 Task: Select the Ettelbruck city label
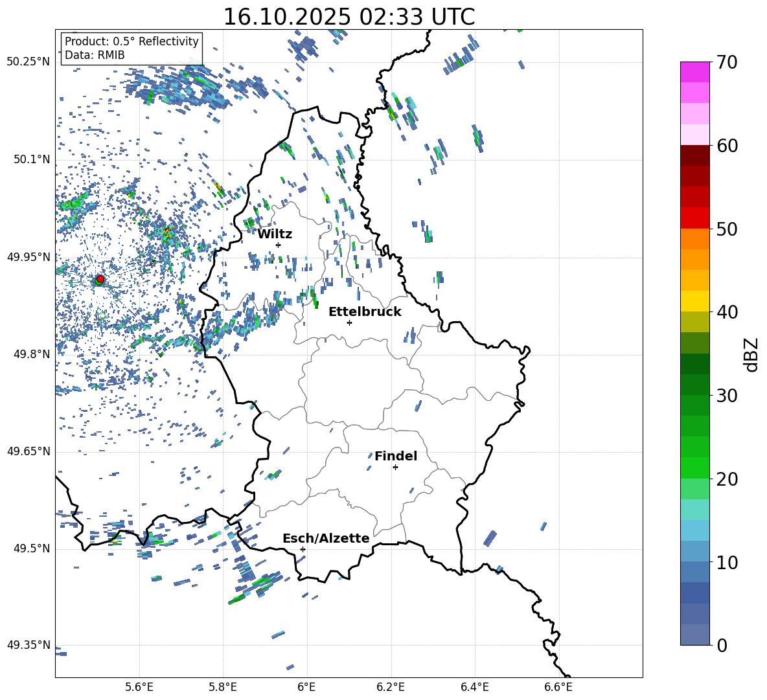(365, 311)
